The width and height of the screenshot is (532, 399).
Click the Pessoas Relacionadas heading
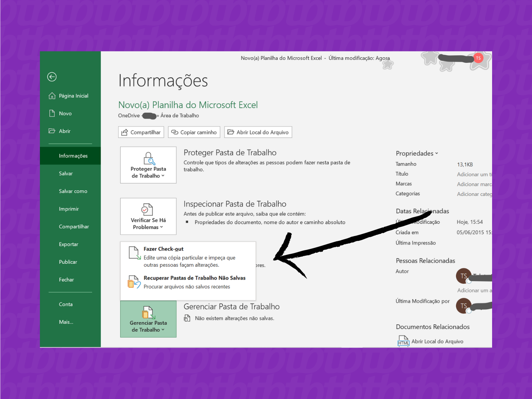tap(426, 261)
